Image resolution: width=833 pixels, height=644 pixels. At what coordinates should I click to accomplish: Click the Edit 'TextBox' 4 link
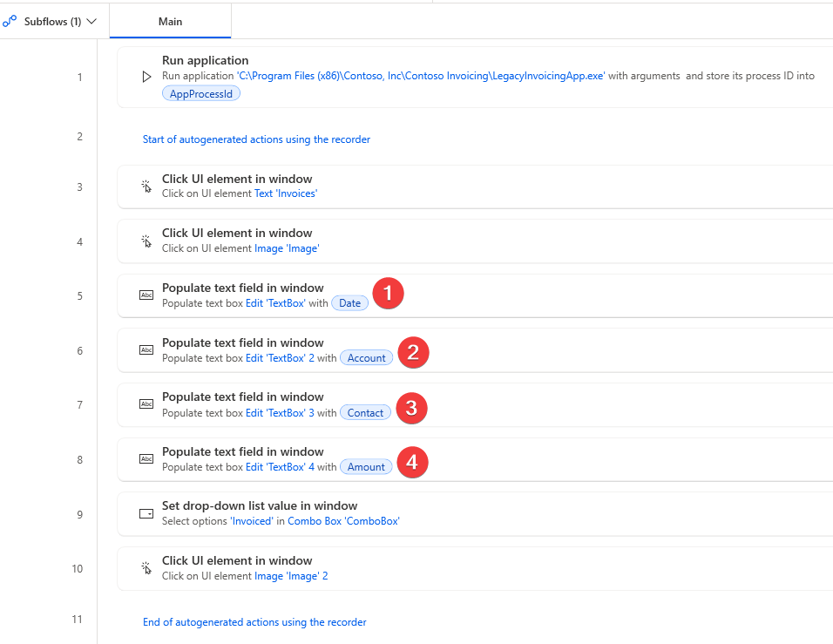(280, 467)
